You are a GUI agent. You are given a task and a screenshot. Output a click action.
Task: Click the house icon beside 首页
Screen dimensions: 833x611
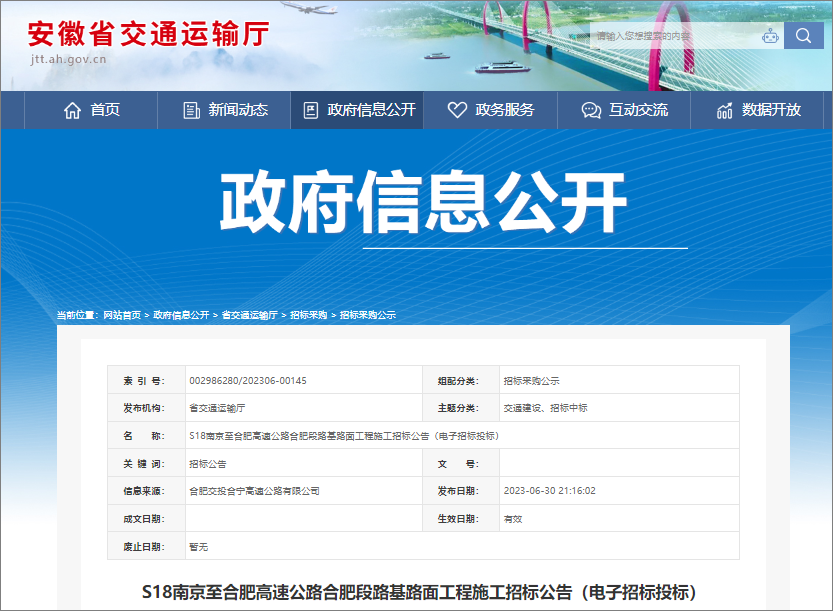(72, 110)
